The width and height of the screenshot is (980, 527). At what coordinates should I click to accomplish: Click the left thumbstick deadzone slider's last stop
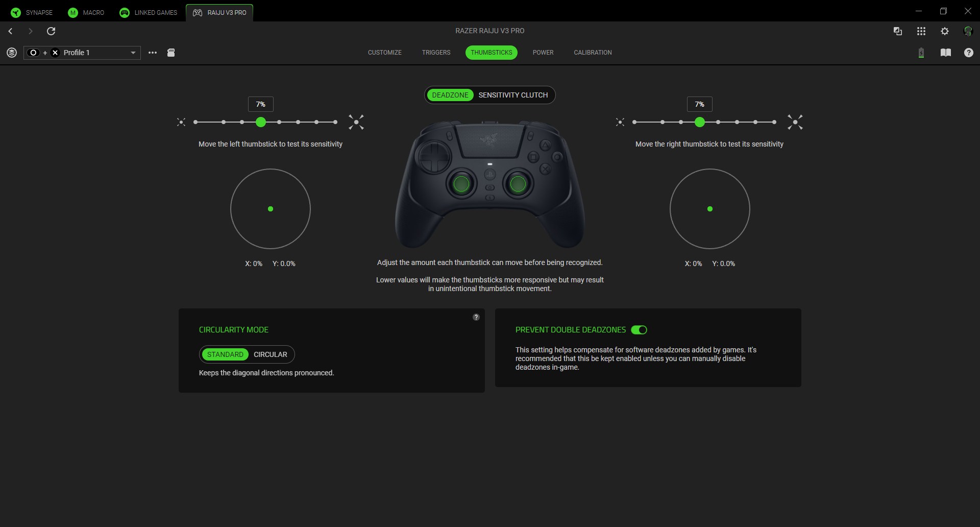tap(335, 122)
